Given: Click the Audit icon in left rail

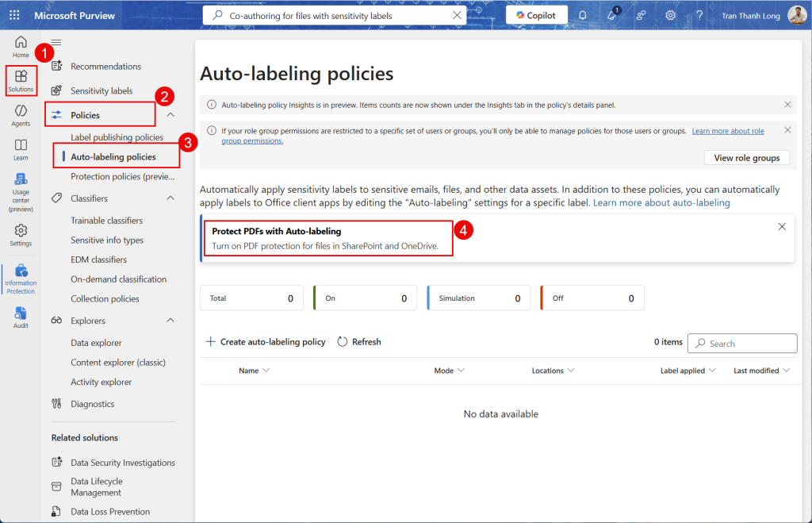Looking at the screenshot, I should coord(21,317).
